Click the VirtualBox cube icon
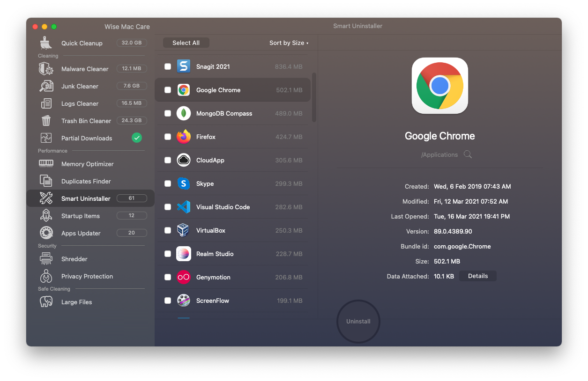 (x=184, y=230)
